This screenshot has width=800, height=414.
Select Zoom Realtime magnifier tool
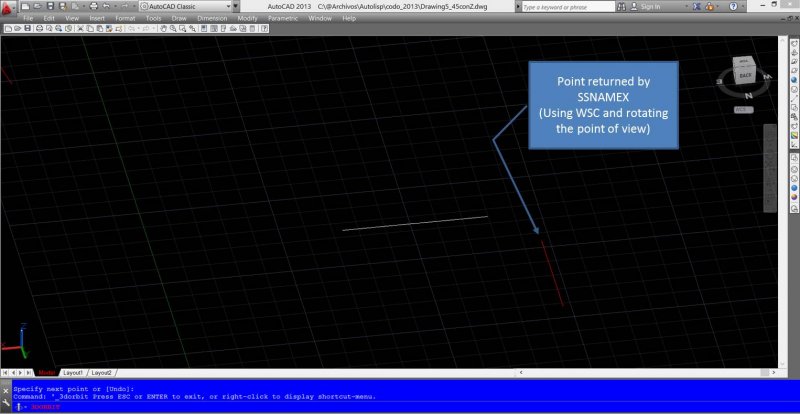[173, 29]
